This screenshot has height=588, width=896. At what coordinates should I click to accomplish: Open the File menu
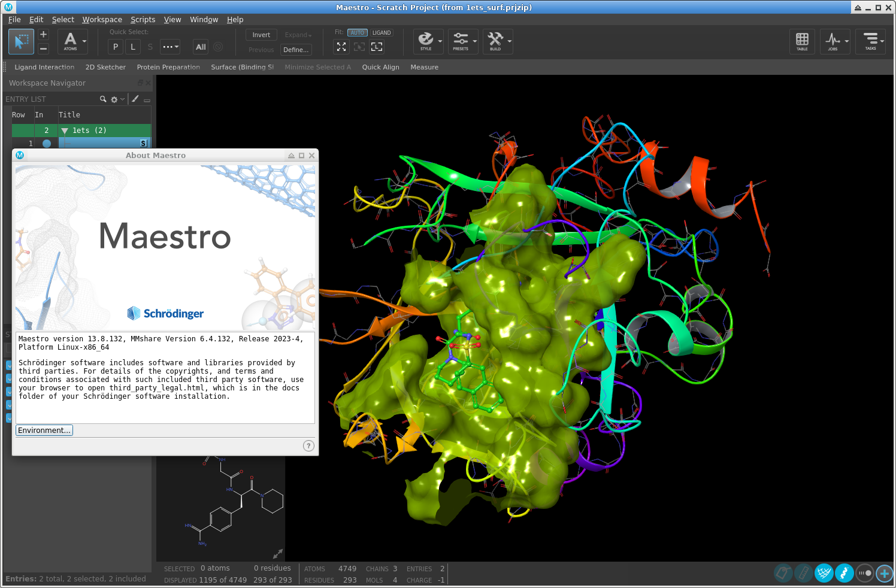click(14, 20)
